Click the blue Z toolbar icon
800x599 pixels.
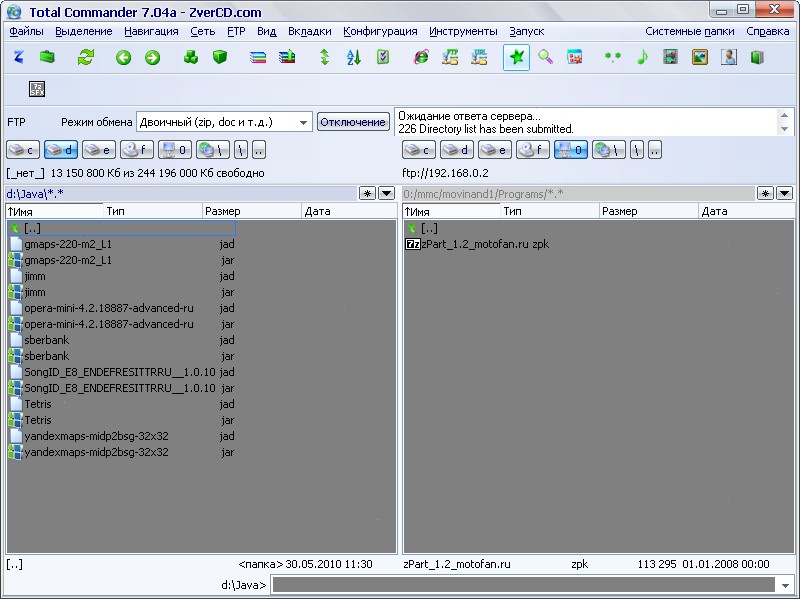pyautogui.click(x=19, y=57)
